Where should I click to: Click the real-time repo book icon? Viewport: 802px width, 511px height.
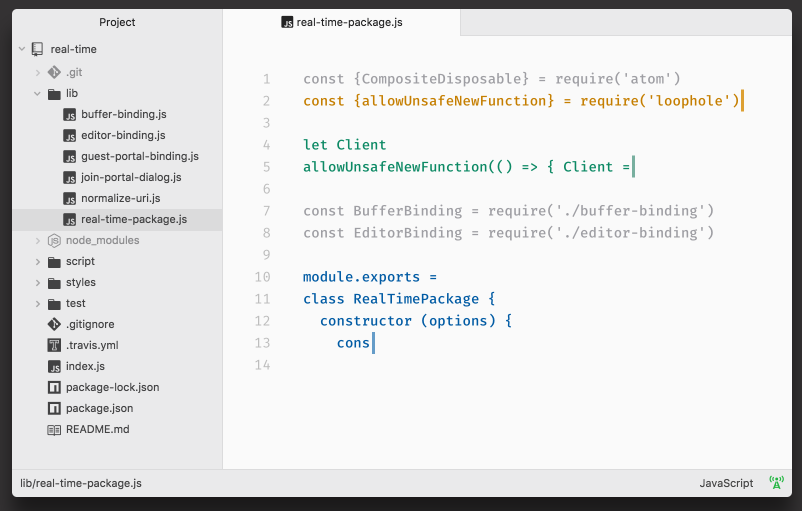pos(37,49)
